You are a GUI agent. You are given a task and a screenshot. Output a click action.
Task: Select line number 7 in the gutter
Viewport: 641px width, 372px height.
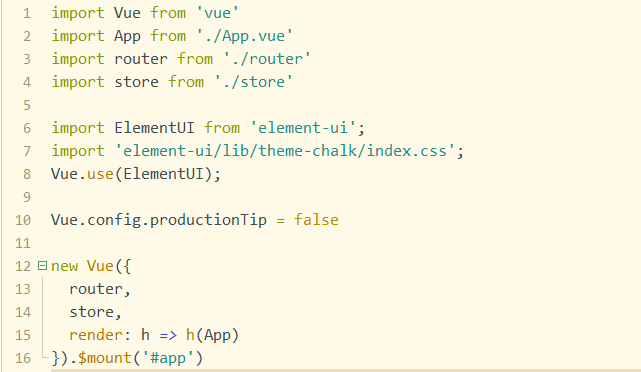27,151
